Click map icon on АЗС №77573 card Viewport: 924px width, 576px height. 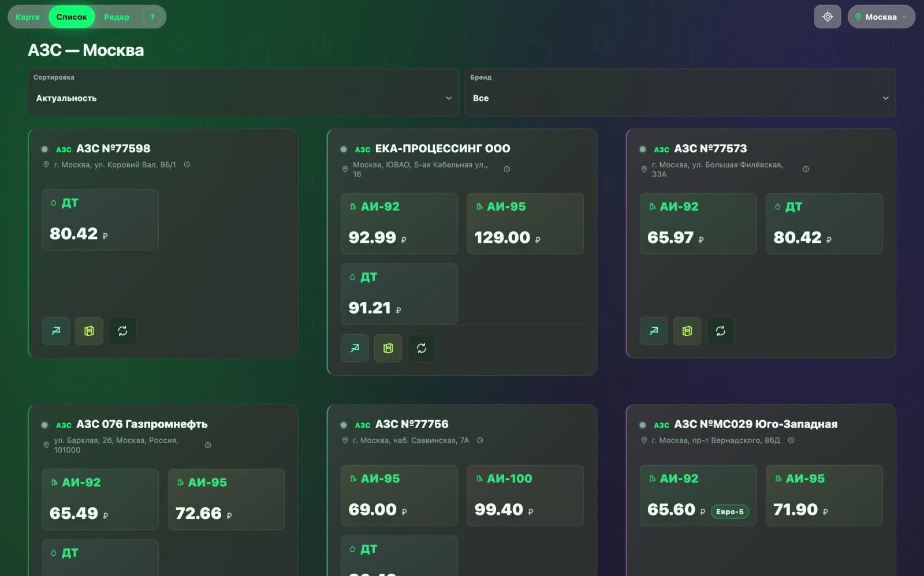coord(687,331)
